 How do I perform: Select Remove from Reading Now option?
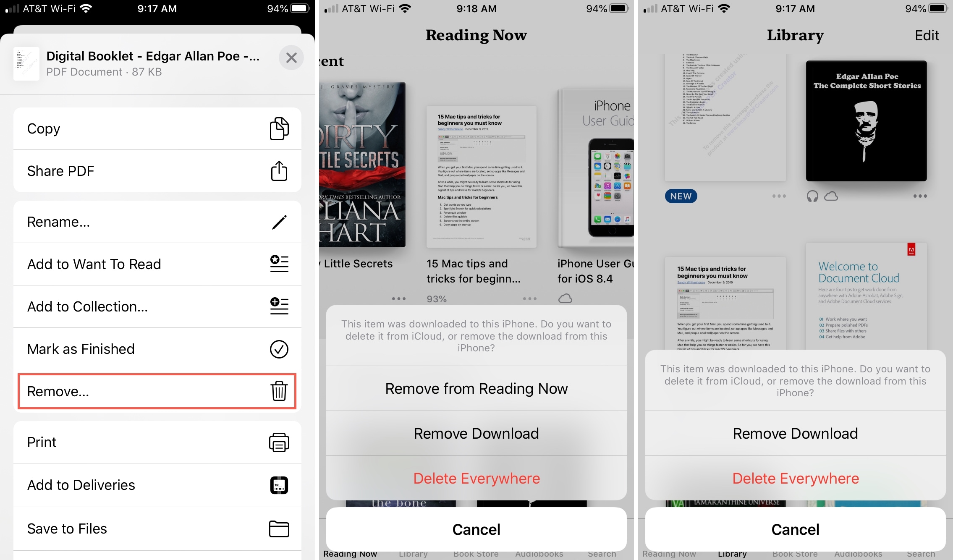coord(476,388)
